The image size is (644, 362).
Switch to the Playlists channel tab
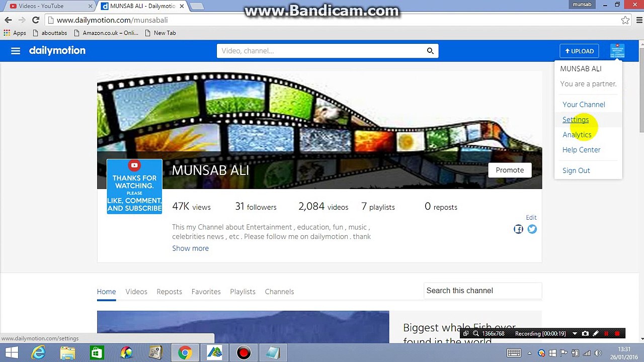pos(243,292)
